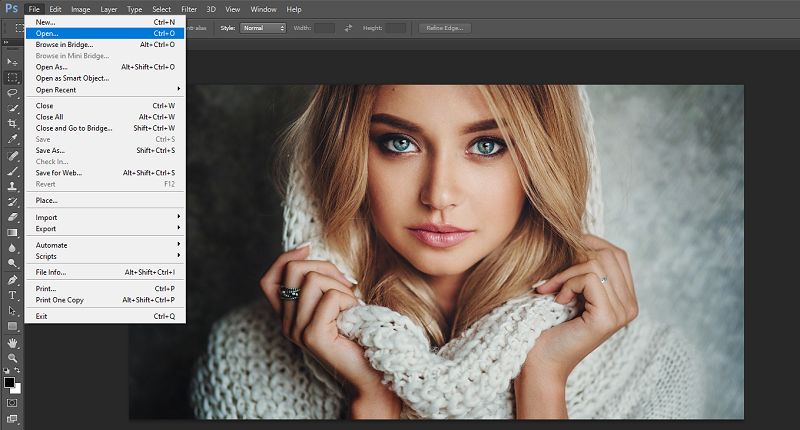
Task: Toggle Quick Mask mode icon
Action: (12, 402)
